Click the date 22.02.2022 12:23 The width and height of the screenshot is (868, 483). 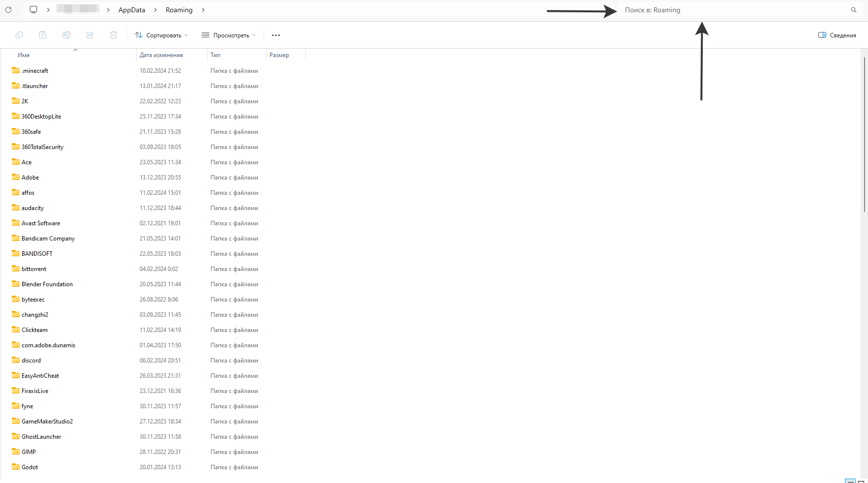pyautogui.click(x=160, y=101)
